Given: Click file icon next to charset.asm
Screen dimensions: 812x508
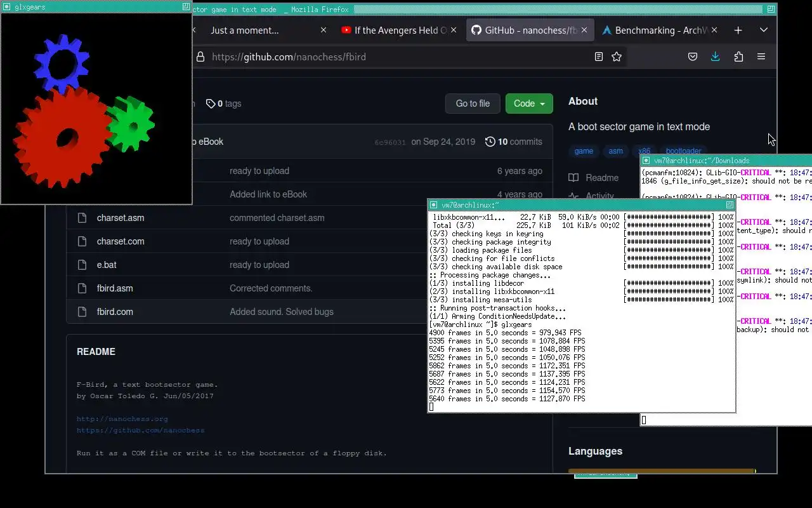Looking at the screenshot, I should pyautogui.click(x=82, y=218).
